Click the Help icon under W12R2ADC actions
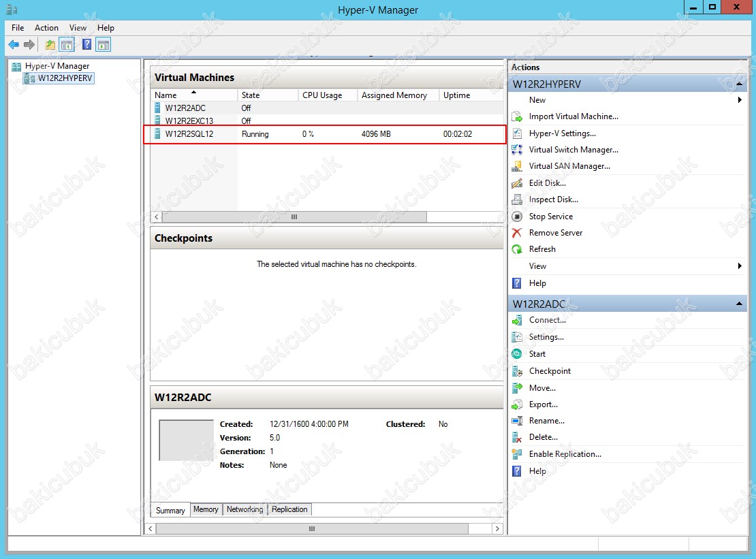This screenshot has width=756, height=559. click(517, 471)
